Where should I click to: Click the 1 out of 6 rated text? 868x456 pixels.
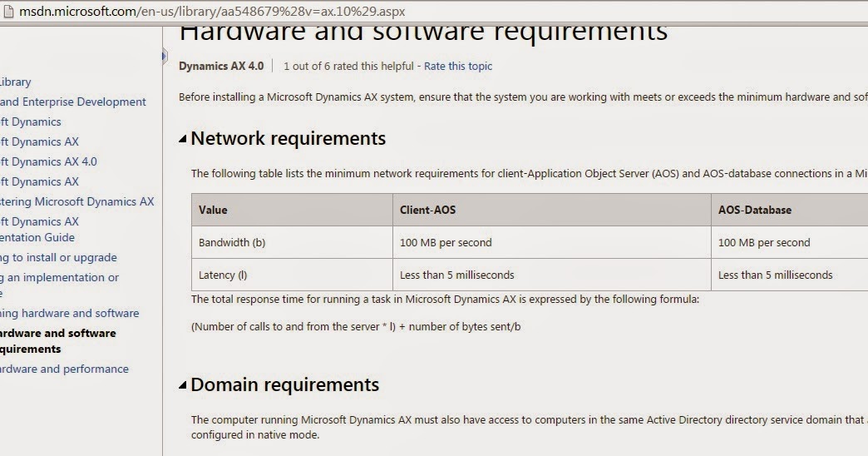(x=348, y=66)
